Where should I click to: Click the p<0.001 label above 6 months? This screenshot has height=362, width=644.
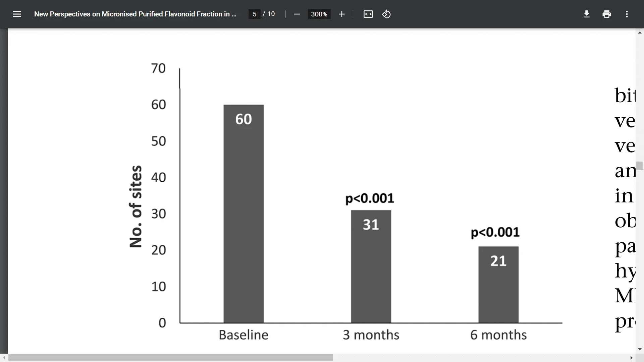click(x=495, y=232)
